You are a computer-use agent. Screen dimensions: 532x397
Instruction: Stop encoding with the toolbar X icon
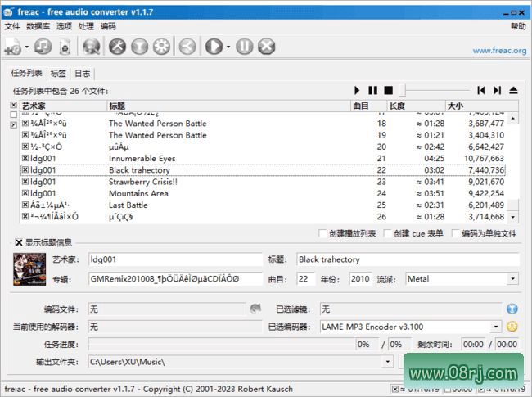266,47
